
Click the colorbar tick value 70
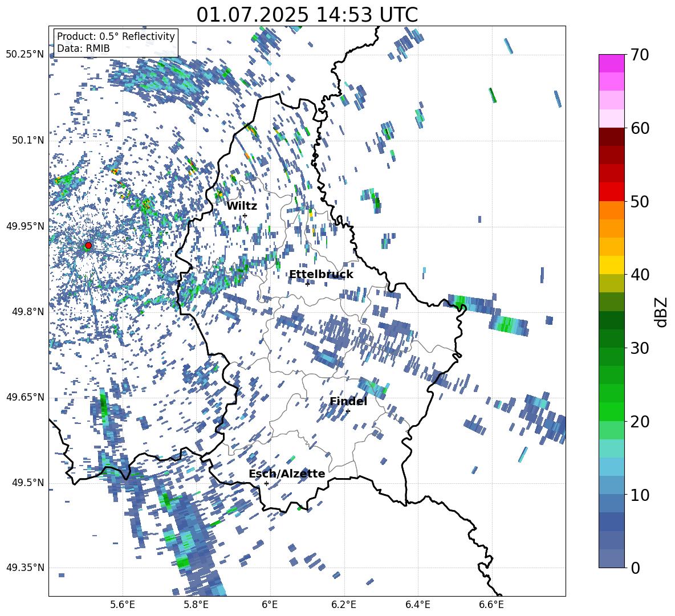640,55
